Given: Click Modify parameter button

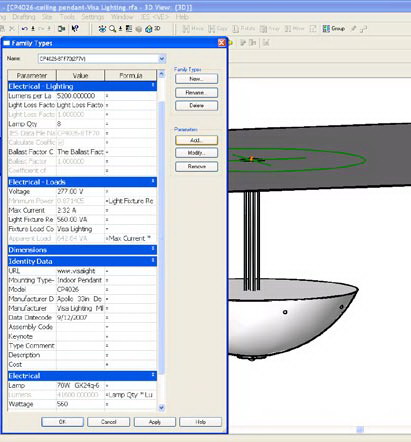Looking at the screenshot, I should pyautogui.click(x=196, y=153).
